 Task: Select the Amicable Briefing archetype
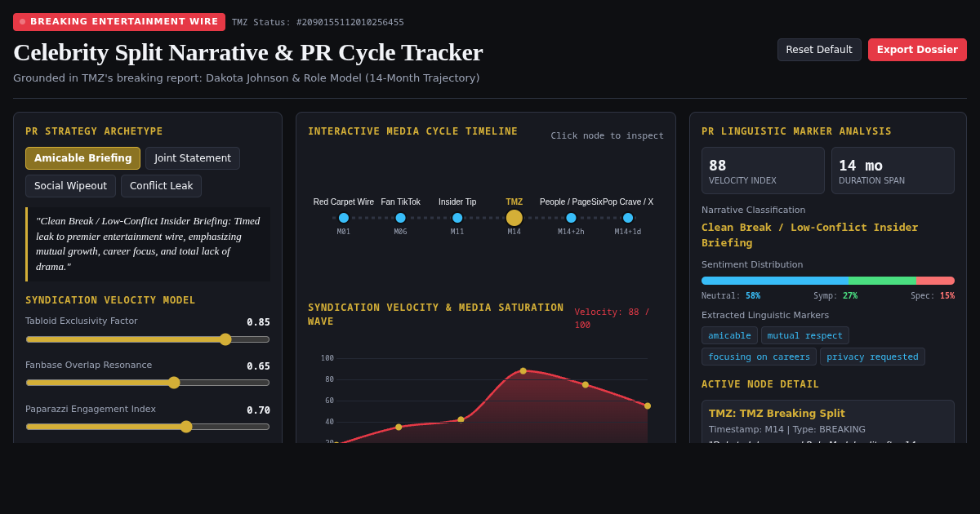click(82, 158)
